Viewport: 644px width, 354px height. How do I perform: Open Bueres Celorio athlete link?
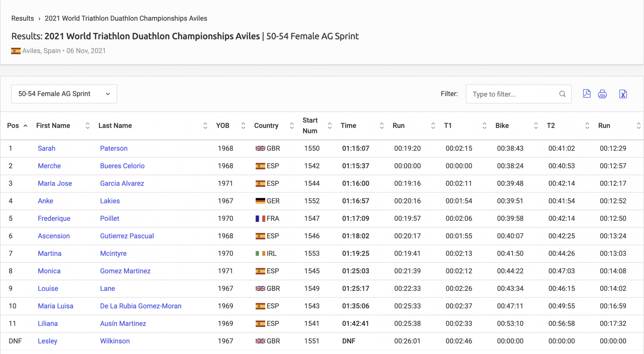(122, 166)
